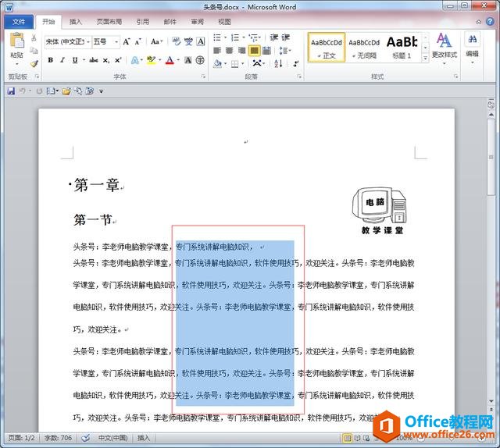Click the vertical scrollbar thumb

coord(491,157)
